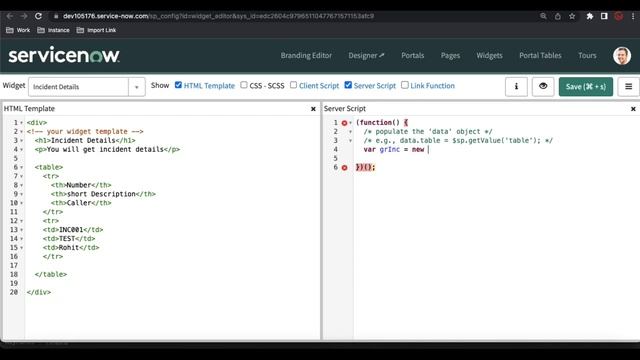The width and height of the screenshot is (640, 360).
Task: Click error marker on script line 6
Action: pos(344,167)
